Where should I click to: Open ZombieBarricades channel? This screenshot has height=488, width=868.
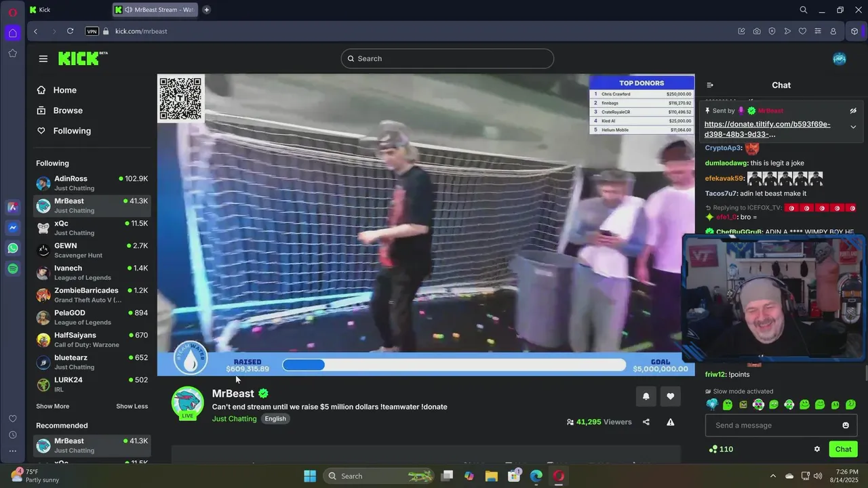(92, 295)
